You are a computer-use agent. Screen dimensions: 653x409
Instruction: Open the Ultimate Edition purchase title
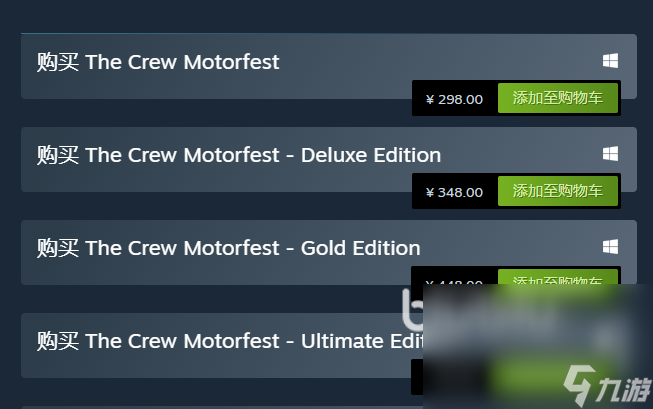pos(230,341)
